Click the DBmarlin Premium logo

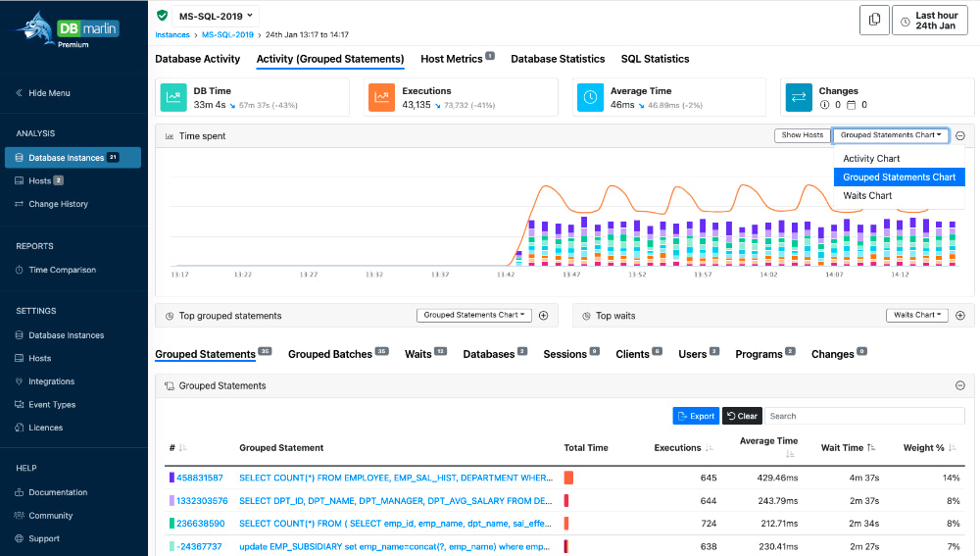point(68,29)
